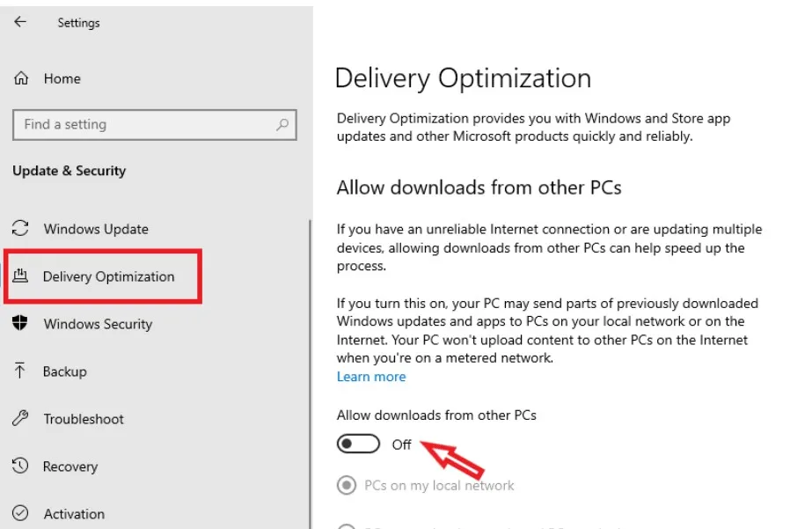Toggle Allow downloads from other PCs
Viewport: 812px width, 529px height.
pyautogui.click(x=358, y=445)
